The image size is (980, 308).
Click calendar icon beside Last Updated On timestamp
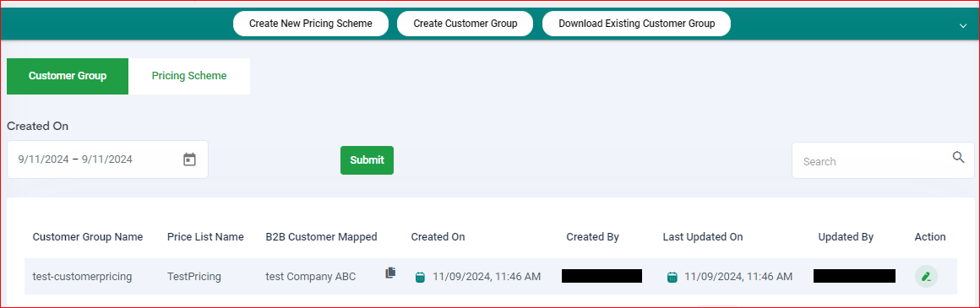point(672,277)
